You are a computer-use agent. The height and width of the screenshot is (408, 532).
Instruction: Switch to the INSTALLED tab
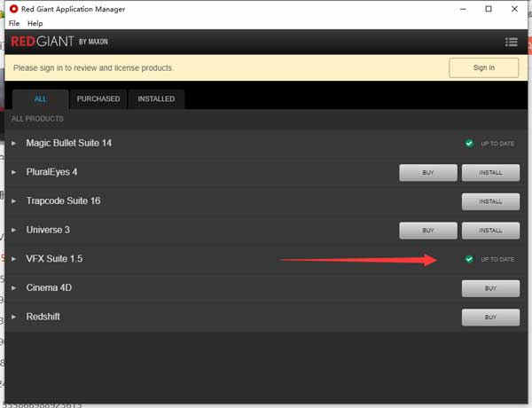(156, 99)
